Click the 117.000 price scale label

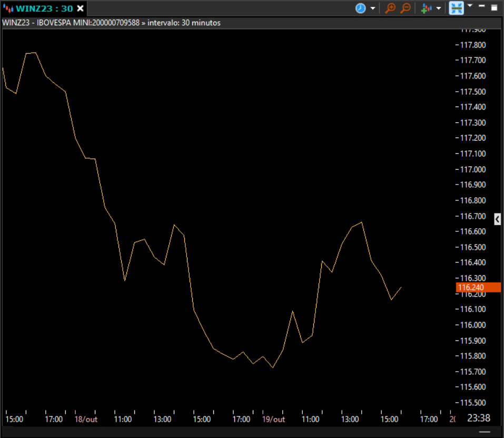click(473, 170)
